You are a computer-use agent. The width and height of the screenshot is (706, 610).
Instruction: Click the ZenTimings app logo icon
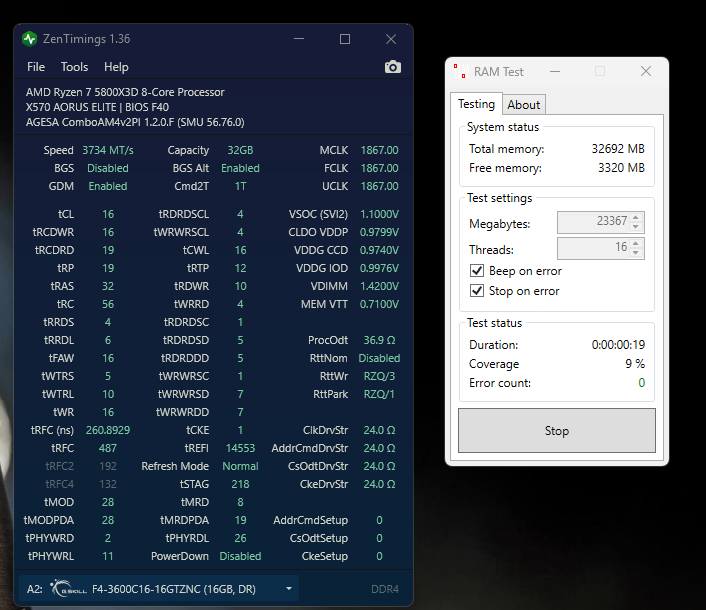click(x=30, y=39)
